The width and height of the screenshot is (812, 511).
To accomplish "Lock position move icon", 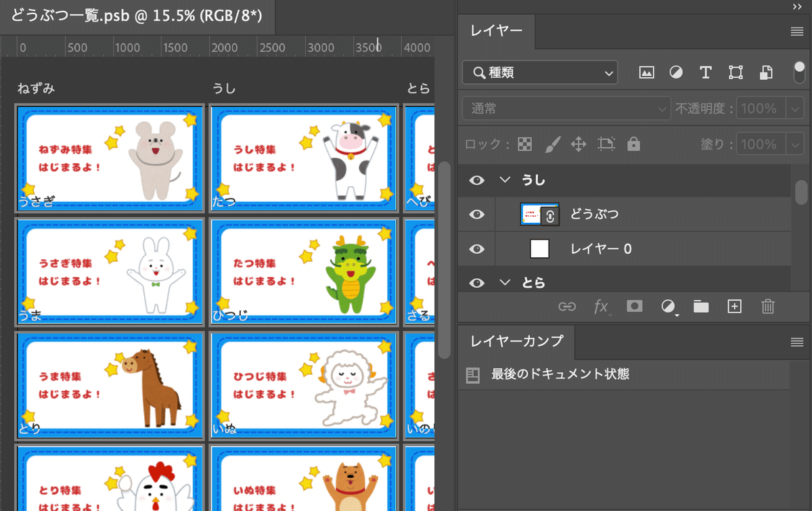I will point(579,144).
